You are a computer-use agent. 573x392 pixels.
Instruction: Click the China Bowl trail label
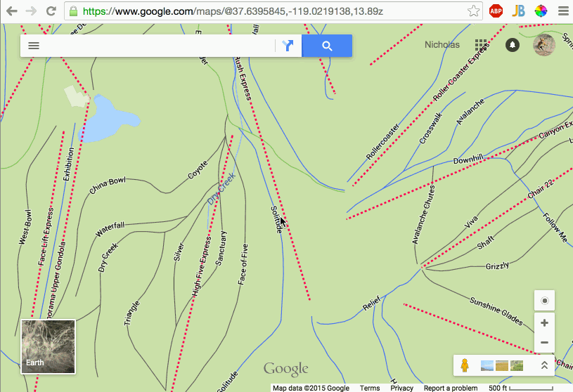(108, 185)
